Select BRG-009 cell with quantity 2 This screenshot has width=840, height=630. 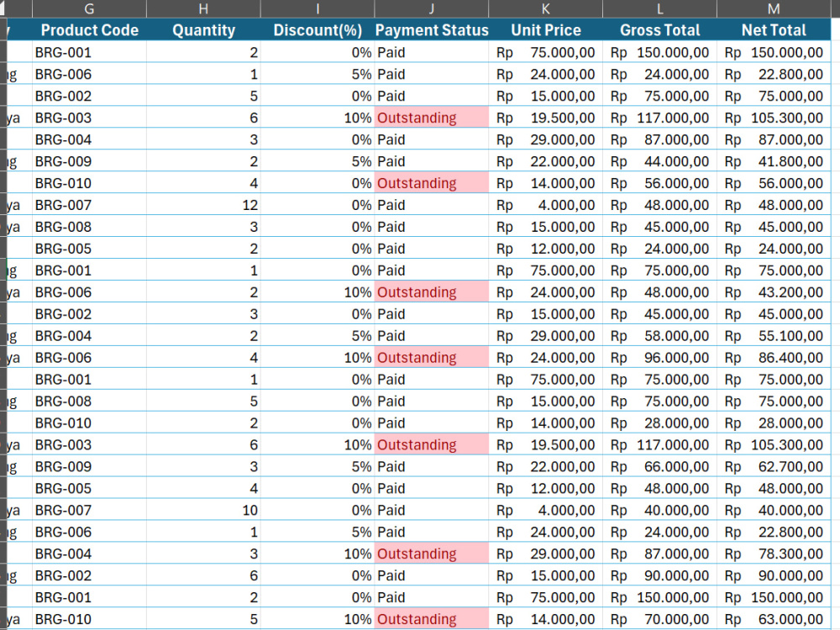pyautogui.click(x=90, y=161)
